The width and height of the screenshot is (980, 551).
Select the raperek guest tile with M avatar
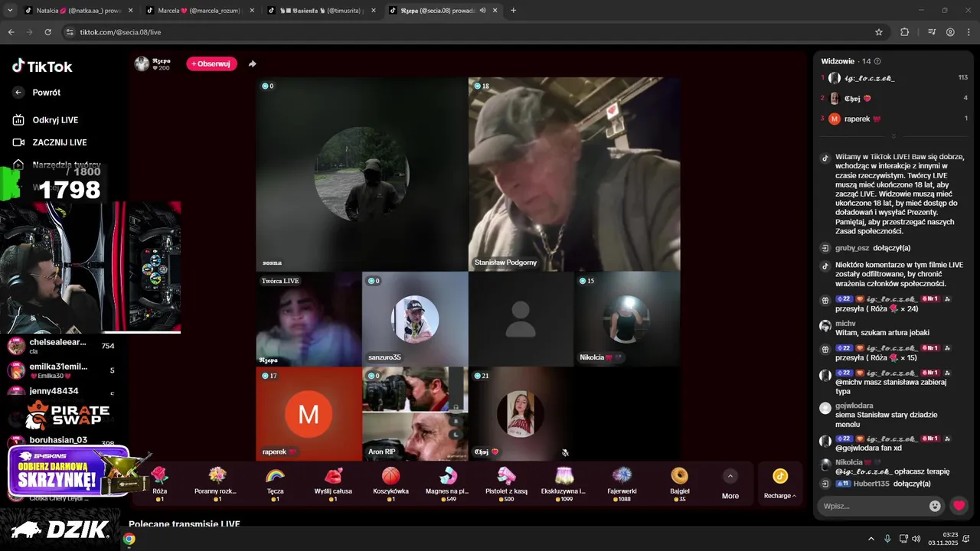pos(309,414)
